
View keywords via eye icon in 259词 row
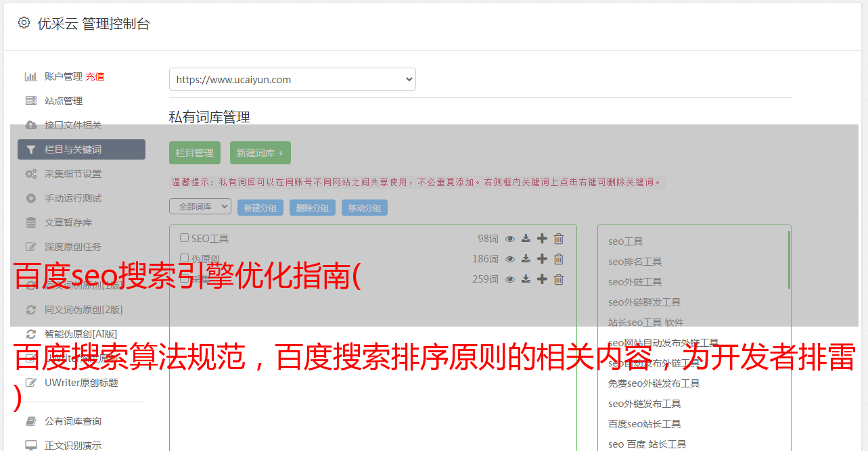click(x=510, y=279)
